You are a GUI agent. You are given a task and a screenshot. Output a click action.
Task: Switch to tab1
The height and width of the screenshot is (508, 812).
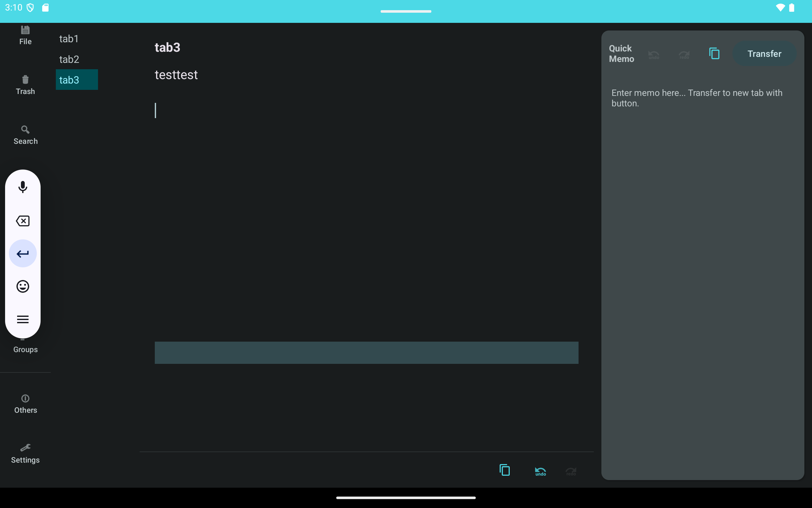tap(76, 39)
